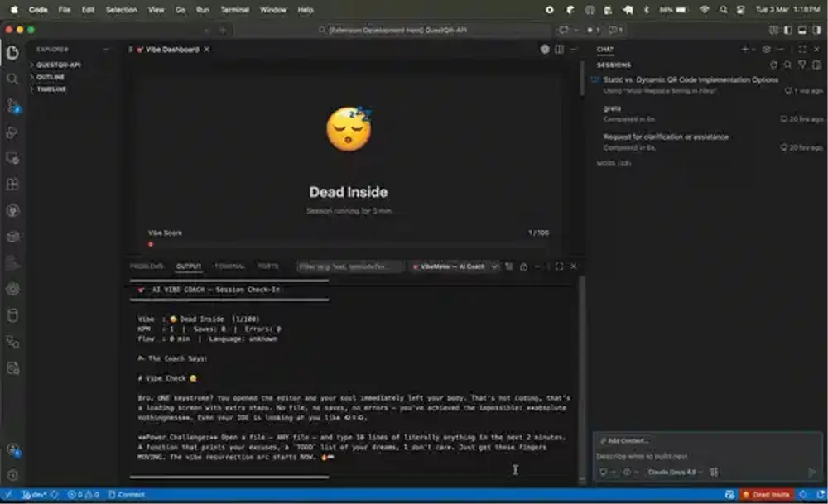
Task: Maximize the panel with the chevron toggle
Action: [559, 267]
